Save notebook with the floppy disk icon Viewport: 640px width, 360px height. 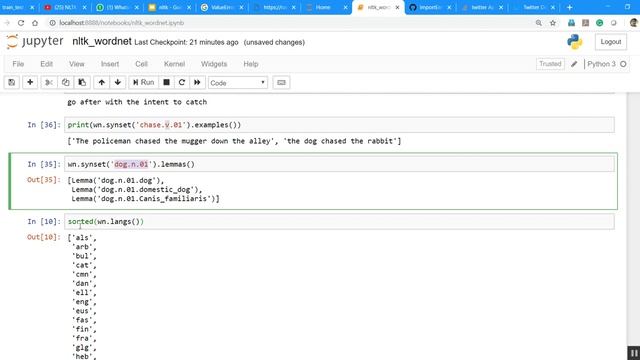(11, 82)
